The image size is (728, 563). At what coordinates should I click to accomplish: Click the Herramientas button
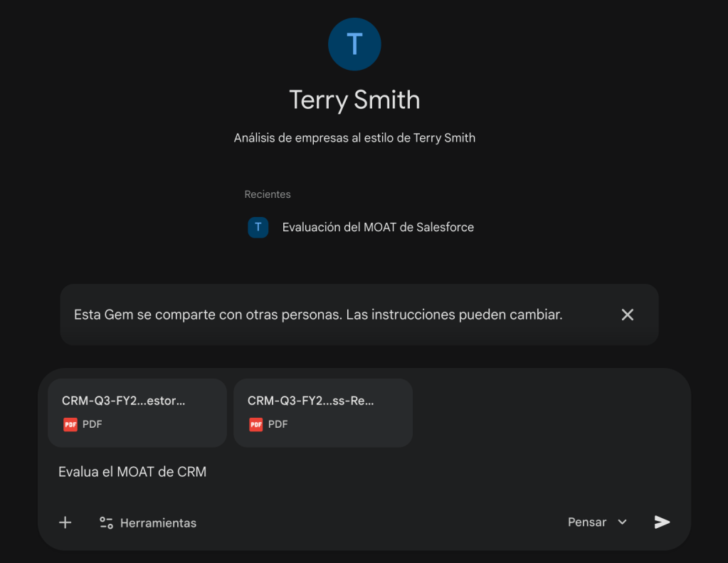(x=147, y=522)
